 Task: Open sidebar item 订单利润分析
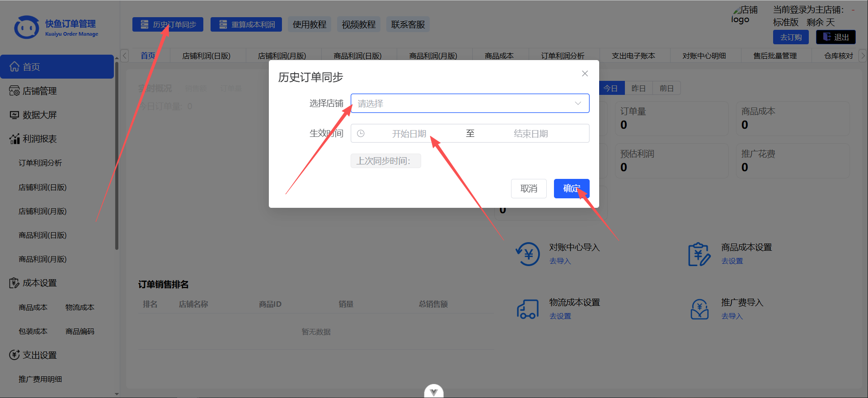pos(40,163)
